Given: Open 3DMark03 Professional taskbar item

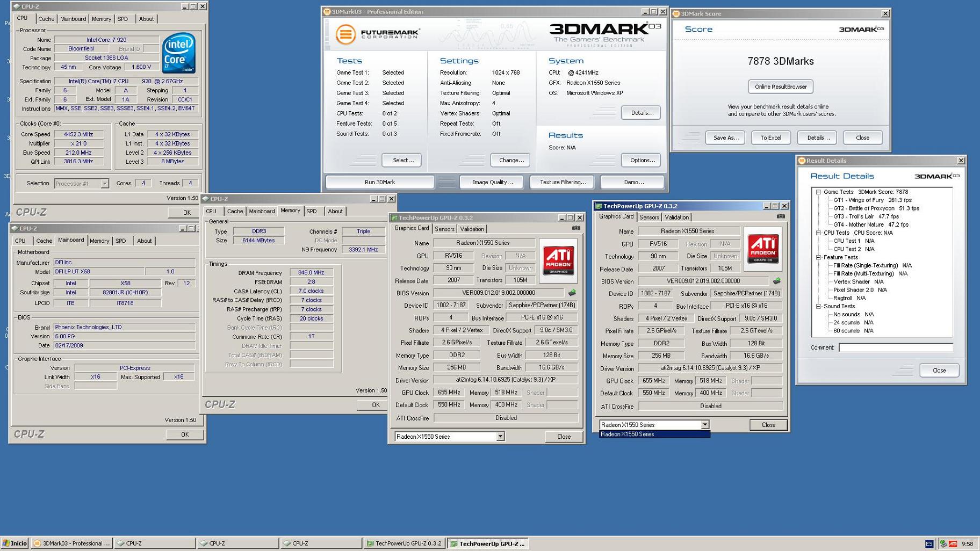Looking at the screenshot, I should pyautogui.click(x=72, y=543).
